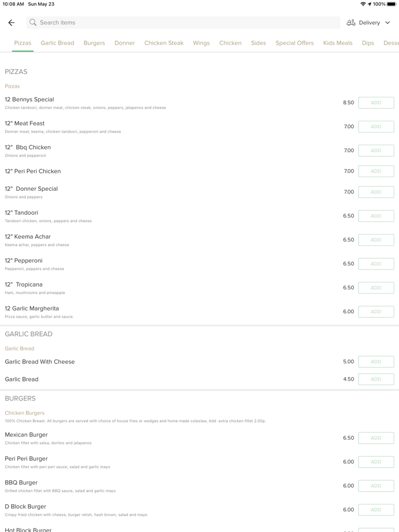
Task: Switch to the Garlic Bread tab
Action: pos(57,43)
